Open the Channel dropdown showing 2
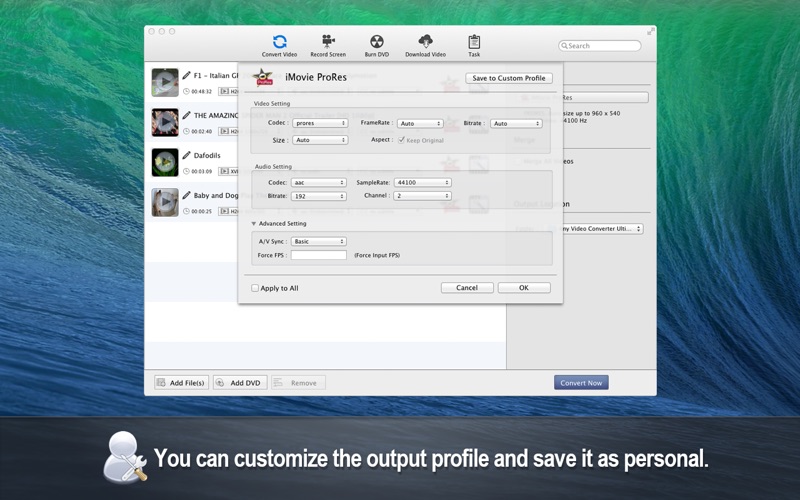The image size is (800, 500). point(422,195)
